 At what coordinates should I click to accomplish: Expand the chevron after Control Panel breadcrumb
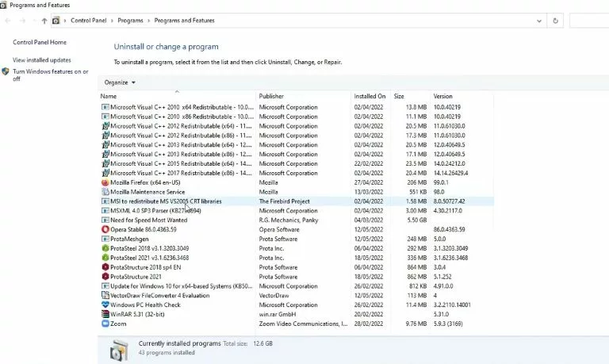click(x=112, y=21)
